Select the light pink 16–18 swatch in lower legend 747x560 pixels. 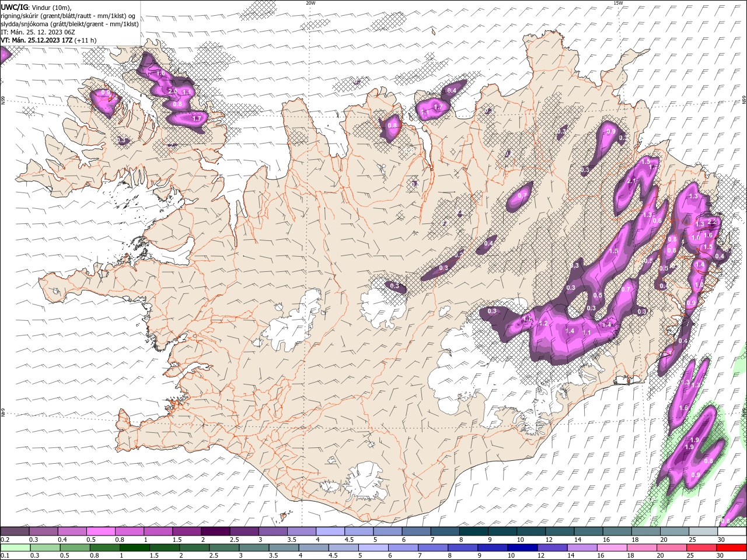612,548
